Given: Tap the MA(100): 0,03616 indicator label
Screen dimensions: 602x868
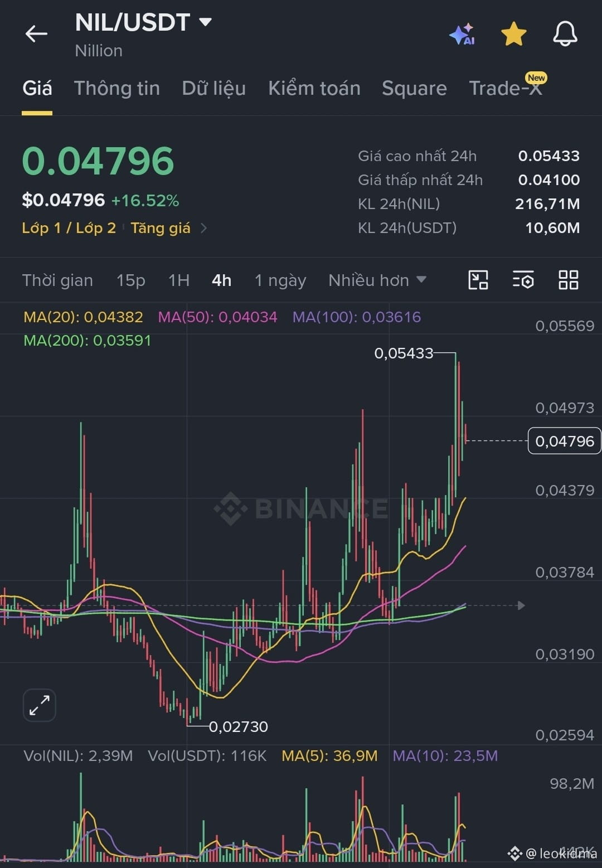Looking at the screenshot, I should click(357, 317).
